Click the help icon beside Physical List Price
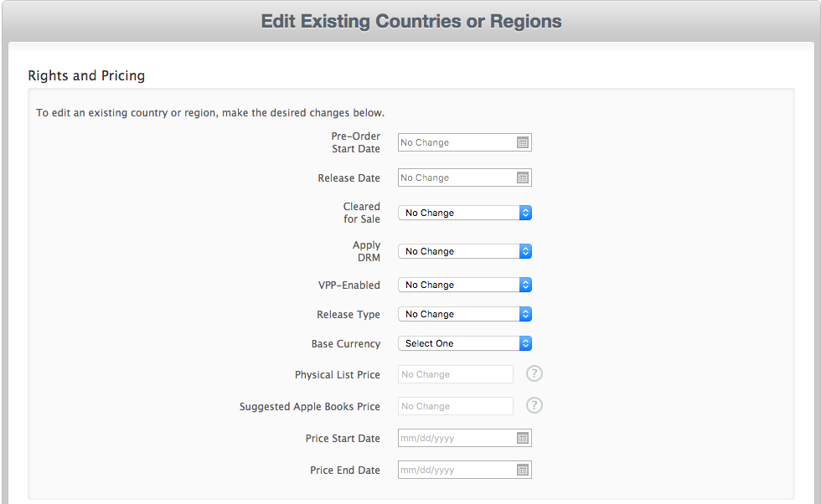This screenshot has height=504, width=821. click(534, 373)
